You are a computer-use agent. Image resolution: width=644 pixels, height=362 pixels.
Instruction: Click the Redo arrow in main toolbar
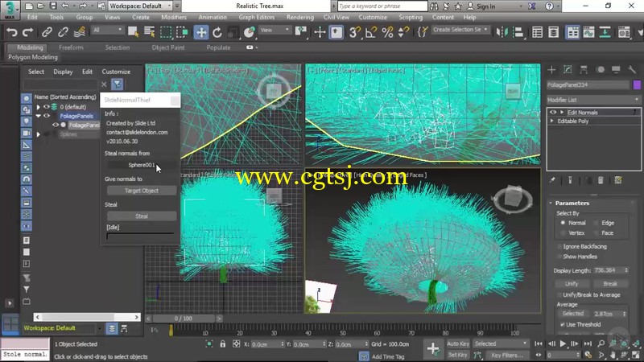pyautogui.click(x=27, y=32)
